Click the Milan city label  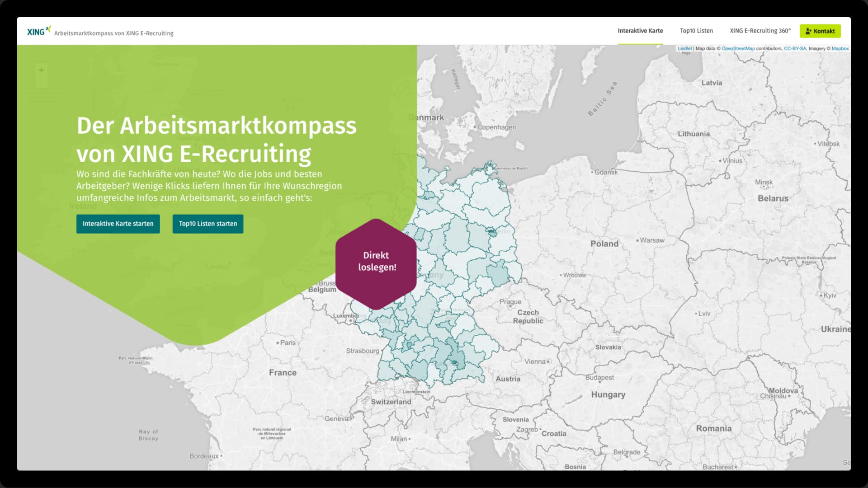click(399, 438)
